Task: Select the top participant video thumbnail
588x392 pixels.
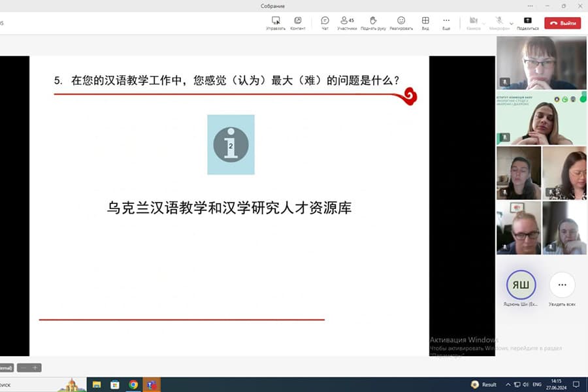Action: (x=532, y=63)
